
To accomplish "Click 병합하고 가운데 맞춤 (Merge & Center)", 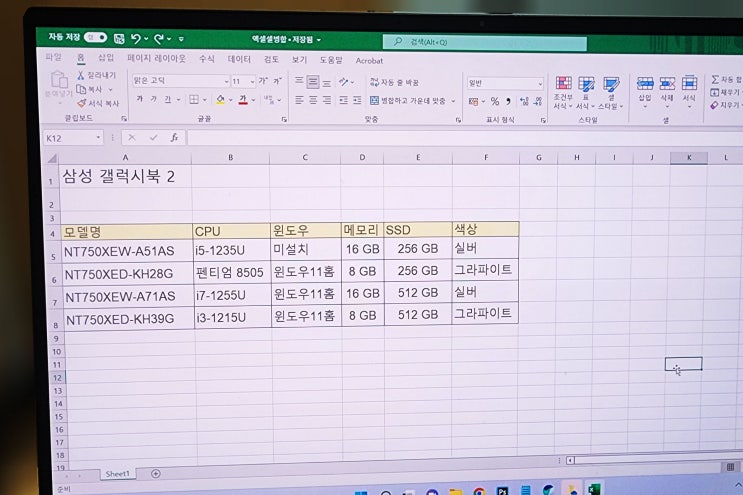I will pos(408,101).
